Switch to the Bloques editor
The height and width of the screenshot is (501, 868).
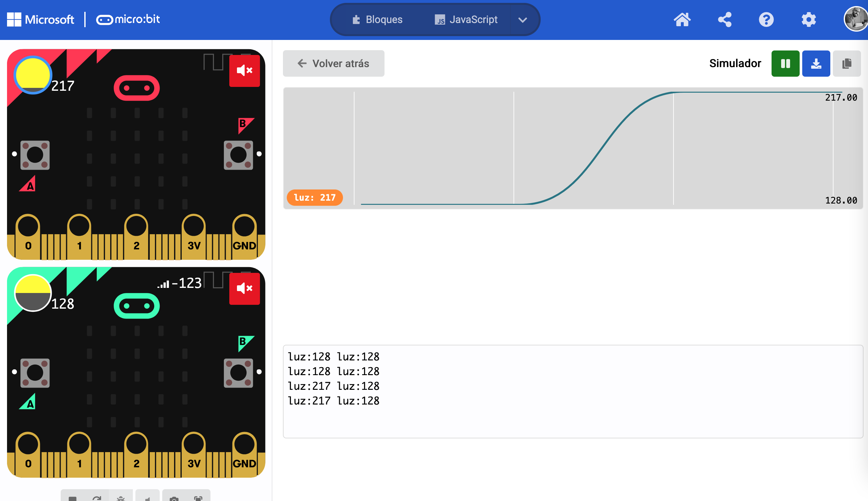[x=377, y=19]
